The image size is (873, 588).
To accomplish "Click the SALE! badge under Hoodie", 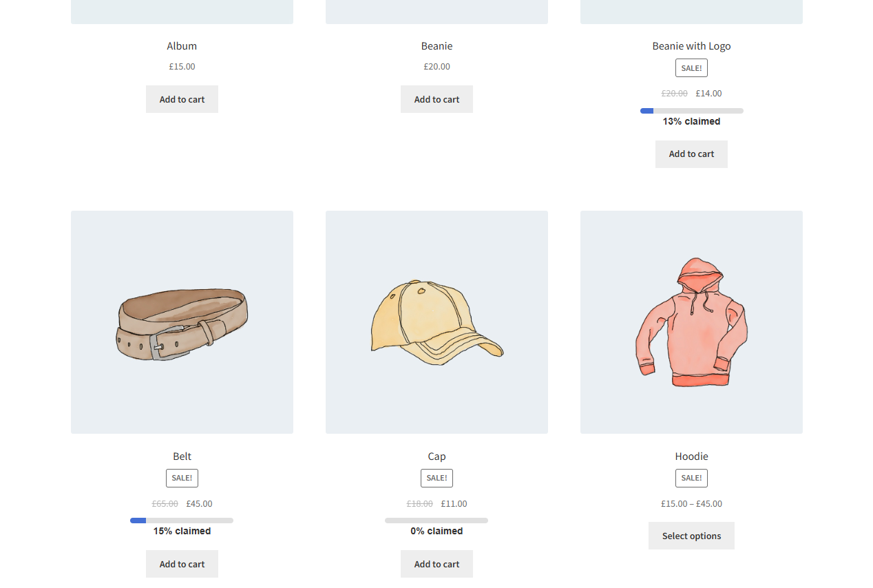I will coord(691,478).
